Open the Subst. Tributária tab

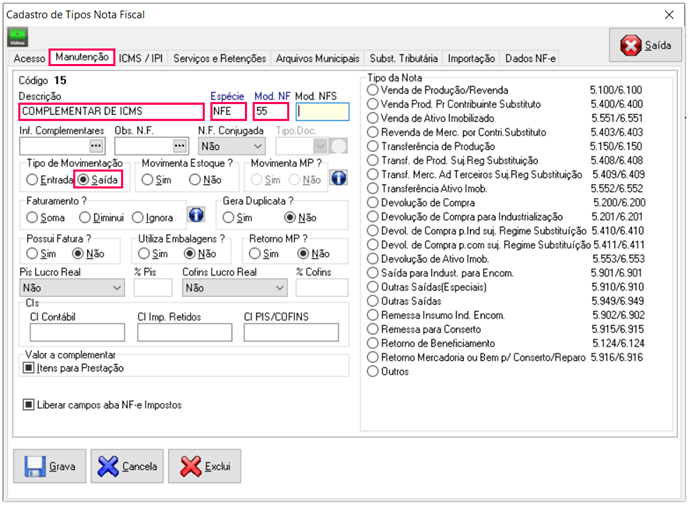[403, 59]
